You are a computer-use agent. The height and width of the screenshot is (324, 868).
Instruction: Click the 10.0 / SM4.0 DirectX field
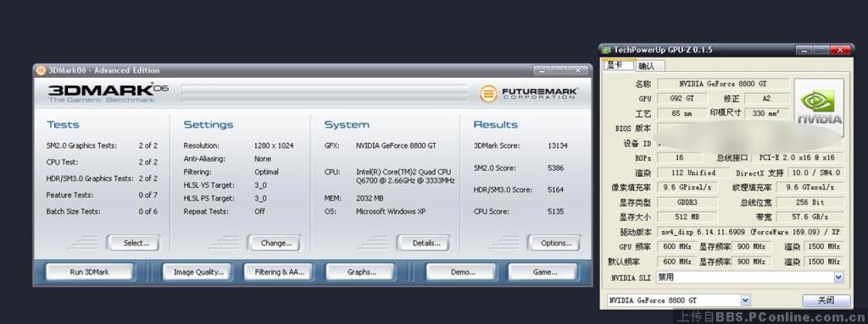click(816, 173)
